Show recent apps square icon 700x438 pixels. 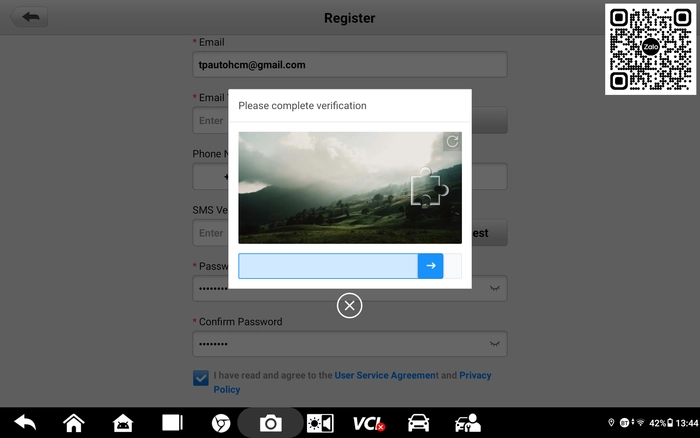[x=172, y=422]
